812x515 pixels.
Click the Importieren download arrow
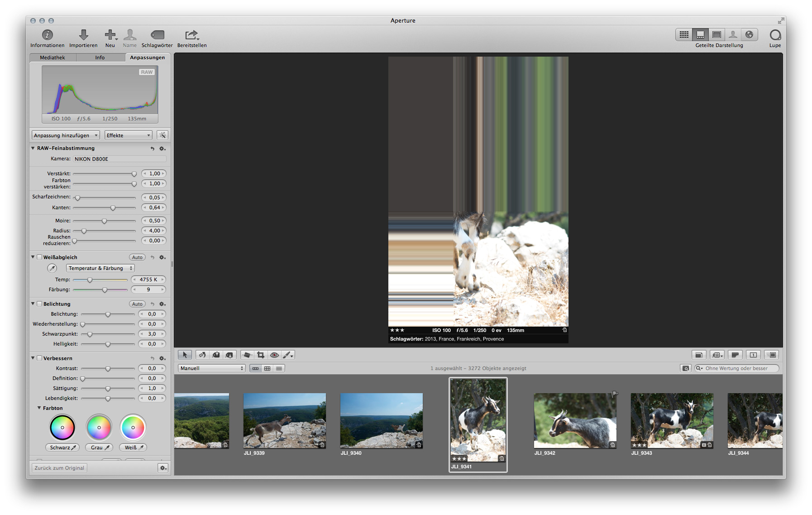click(x=83, y=35)
